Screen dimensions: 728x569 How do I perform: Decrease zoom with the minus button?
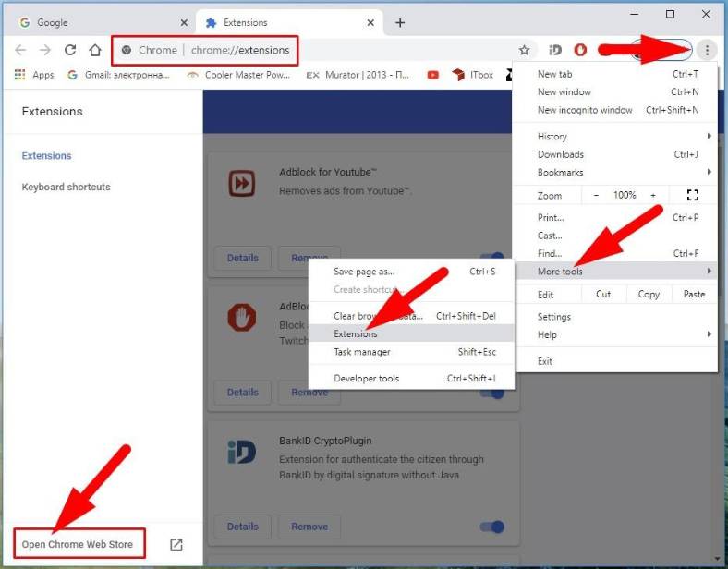pyautogui.click(x=596, y=196)
